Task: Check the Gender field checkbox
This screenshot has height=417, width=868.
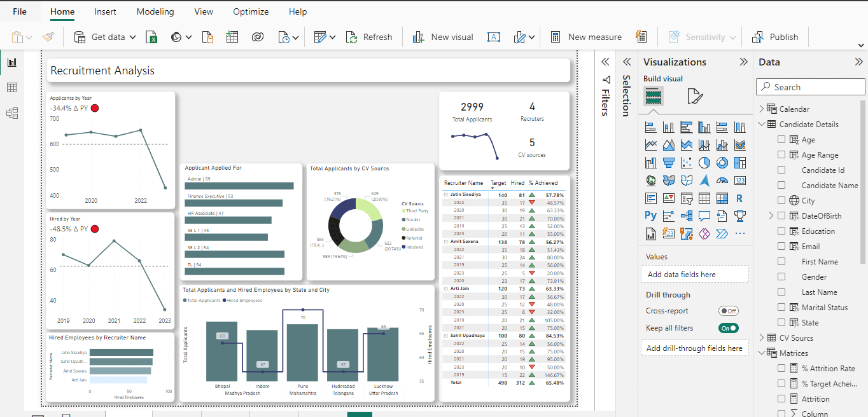Action: coord(781,277)
